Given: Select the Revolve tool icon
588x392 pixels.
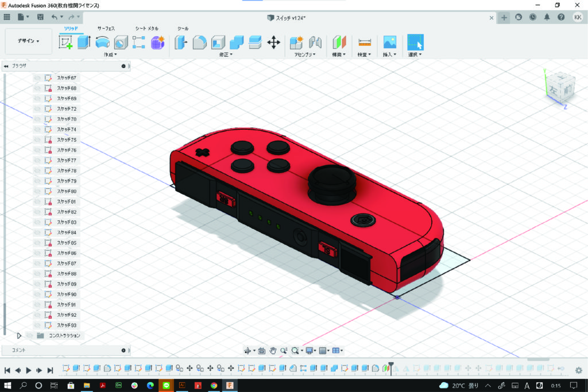Looking at the screenshot, I should (x=103, y=42).
